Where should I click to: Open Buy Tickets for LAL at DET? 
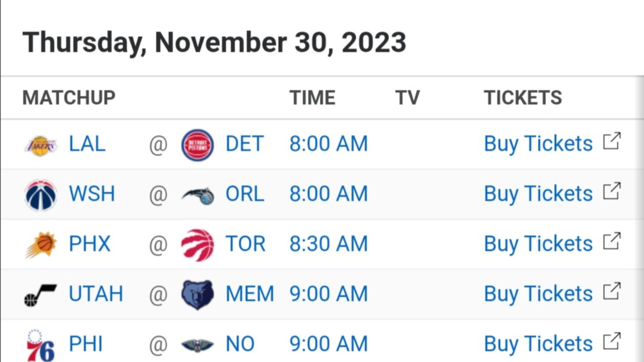coord(538,144)
